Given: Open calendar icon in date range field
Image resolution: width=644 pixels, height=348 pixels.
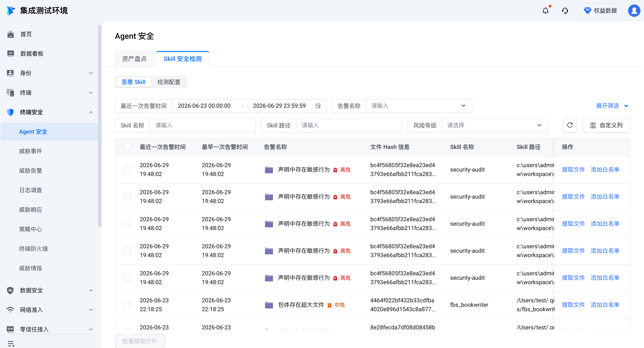Looking at the screenshot, I should [x=318, y=106].
